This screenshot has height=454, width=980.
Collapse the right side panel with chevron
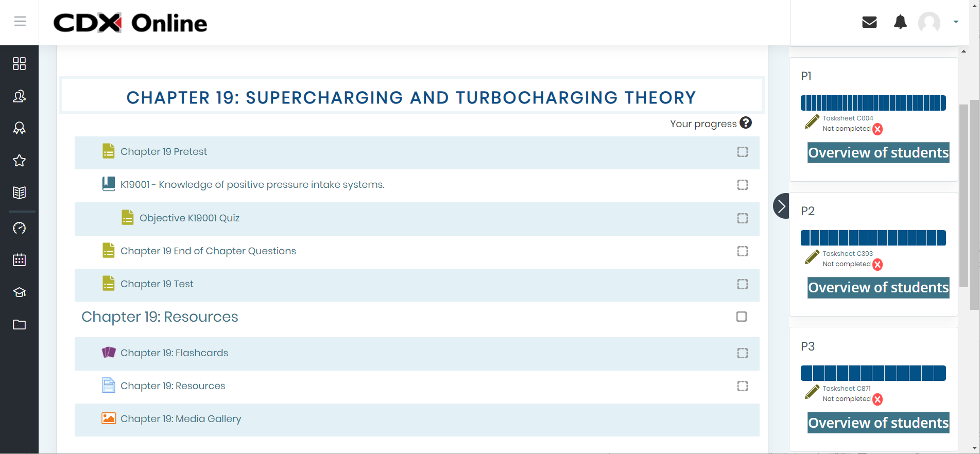click(781, 206)
